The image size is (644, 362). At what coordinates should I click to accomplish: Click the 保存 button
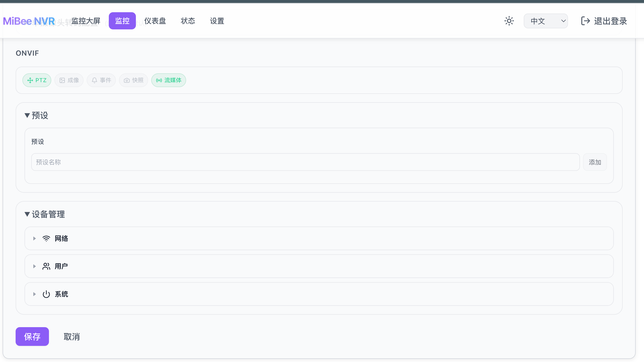point(32,337)
